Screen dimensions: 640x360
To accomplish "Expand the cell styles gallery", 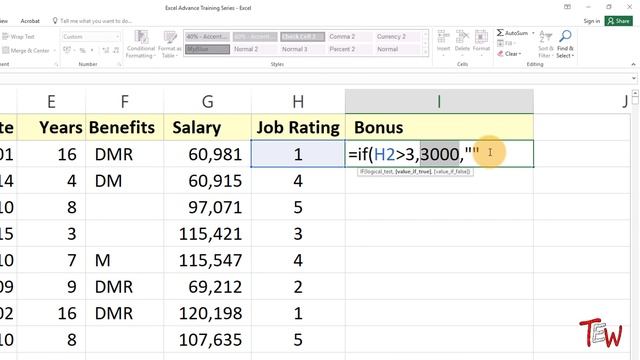I will coord(426,53).
